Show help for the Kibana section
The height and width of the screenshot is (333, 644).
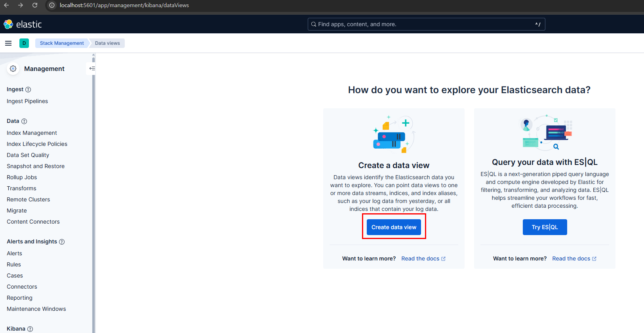coord(30,329)
